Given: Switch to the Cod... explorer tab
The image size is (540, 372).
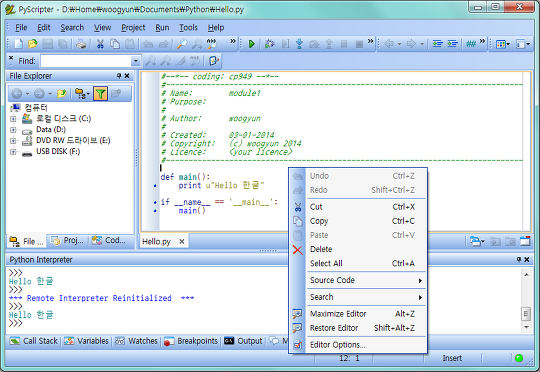Looking at the screenshot, I should 109,241.
